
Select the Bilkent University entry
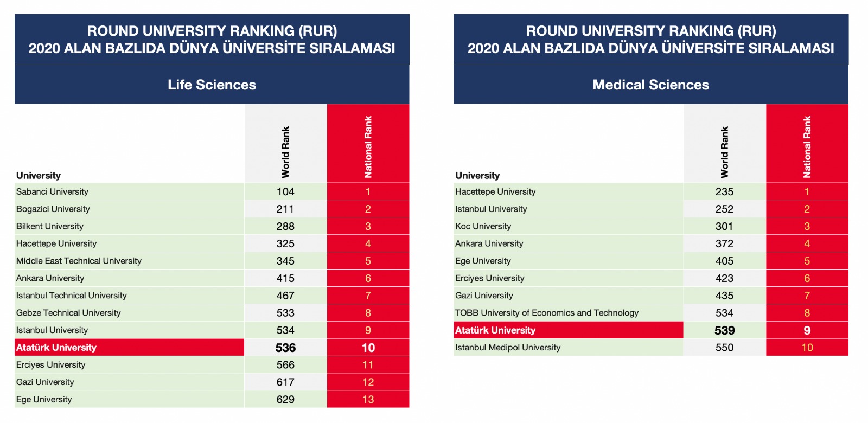[x=50, y=226]
